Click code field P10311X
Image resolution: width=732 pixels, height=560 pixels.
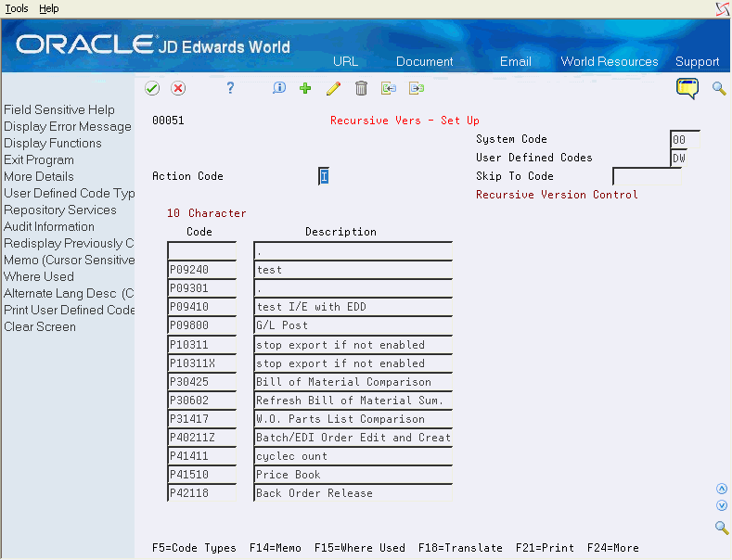201,363
